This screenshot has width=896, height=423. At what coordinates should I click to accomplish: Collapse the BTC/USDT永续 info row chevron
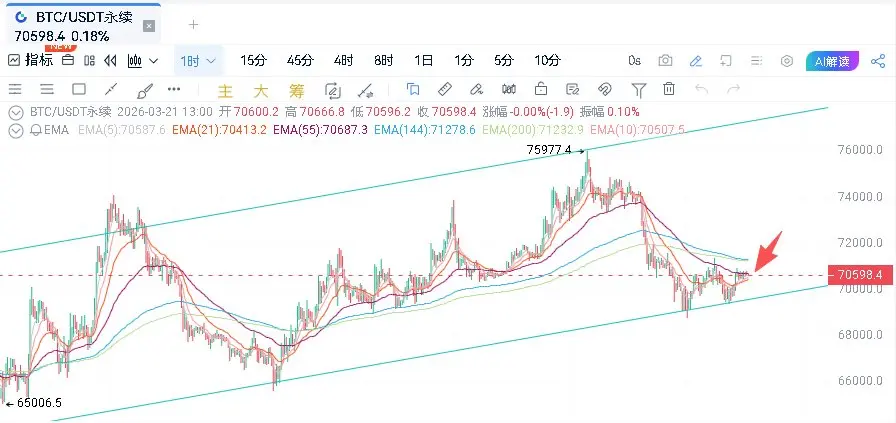(17, 111)
